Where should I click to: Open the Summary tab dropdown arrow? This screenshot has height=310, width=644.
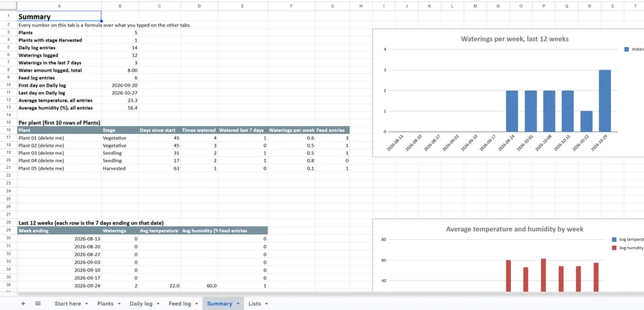click(238, 304)
